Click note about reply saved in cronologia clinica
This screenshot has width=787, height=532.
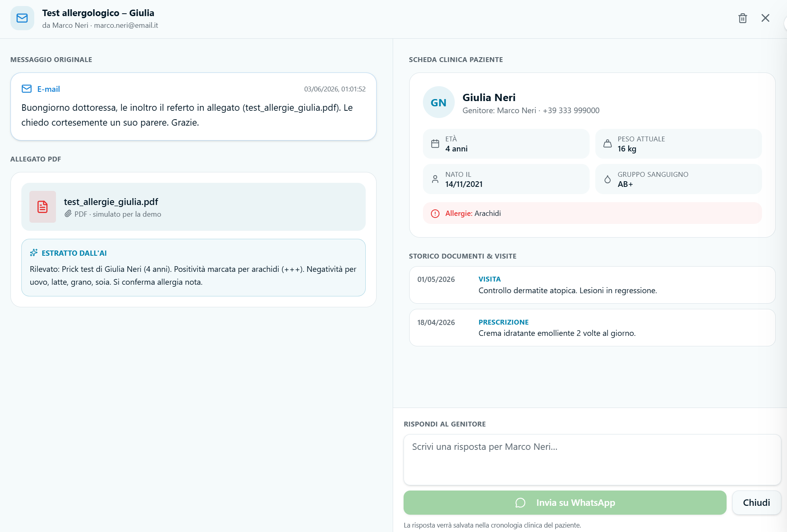tap(492, 525)
